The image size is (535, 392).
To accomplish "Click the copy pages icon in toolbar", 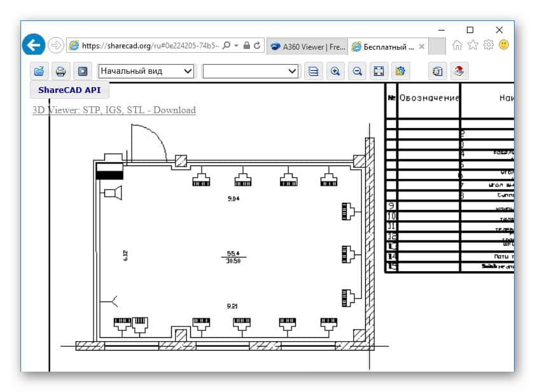I will click(438, 71).
